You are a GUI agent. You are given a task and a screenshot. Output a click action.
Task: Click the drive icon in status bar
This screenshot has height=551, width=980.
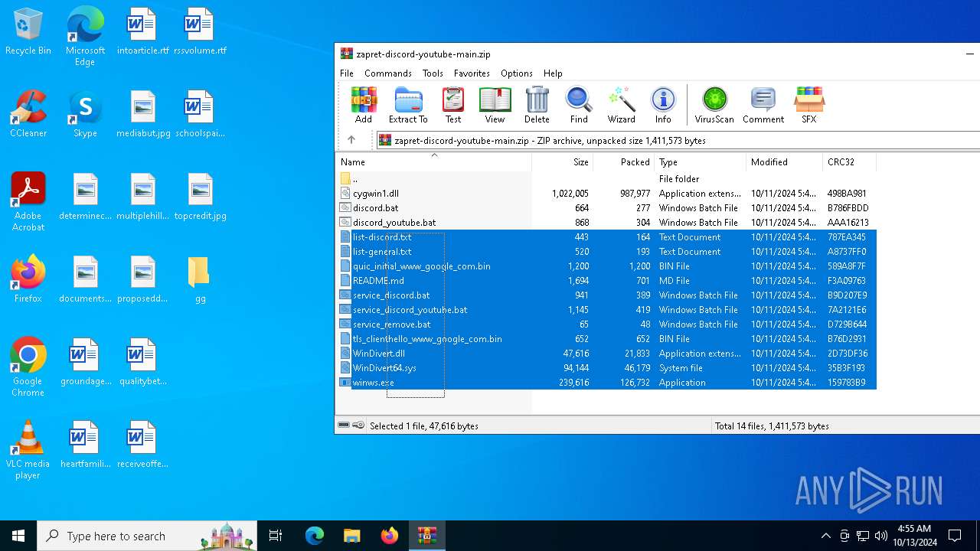[344, 425]
